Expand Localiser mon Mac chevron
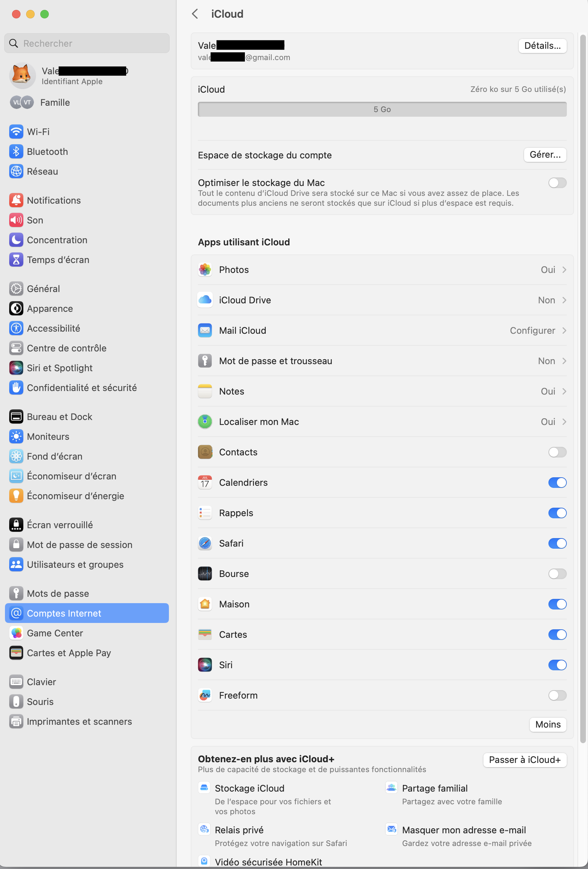Viewport: 588px width, 869px height. pyautogui.click(x=564, y=422)
